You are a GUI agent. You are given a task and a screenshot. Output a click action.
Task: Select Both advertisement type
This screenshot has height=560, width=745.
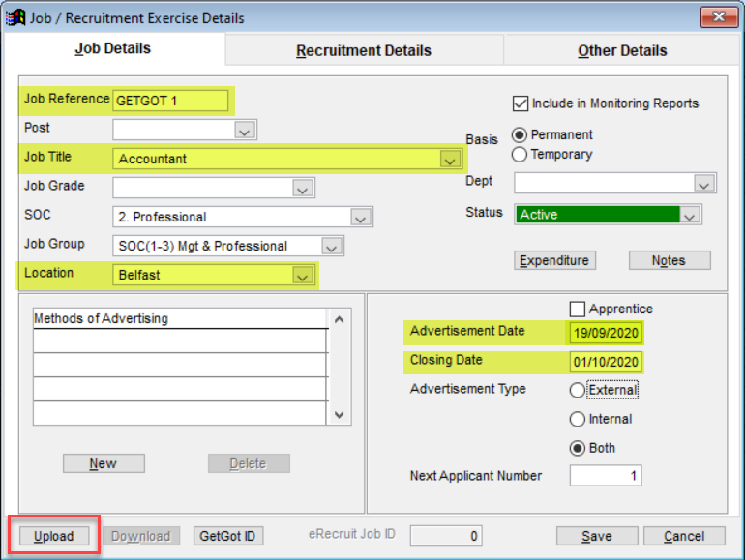pyautogui.click(x=578, y=448)
